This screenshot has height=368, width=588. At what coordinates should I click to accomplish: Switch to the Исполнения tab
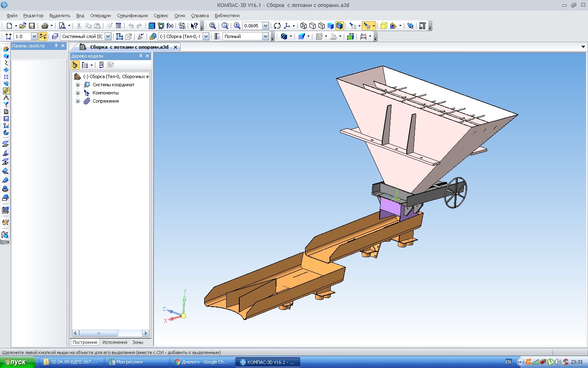(115, 342)
